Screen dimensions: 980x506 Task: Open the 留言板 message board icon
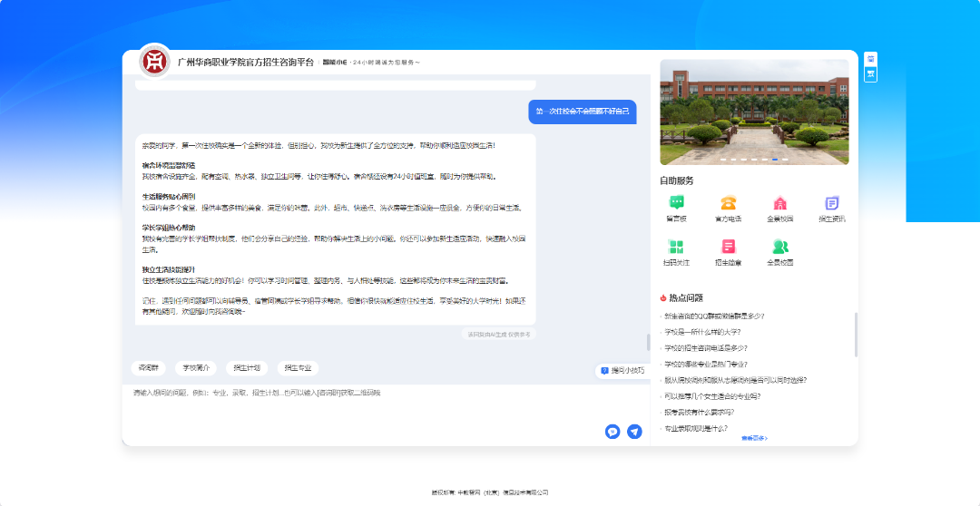(x=676, y=204)
